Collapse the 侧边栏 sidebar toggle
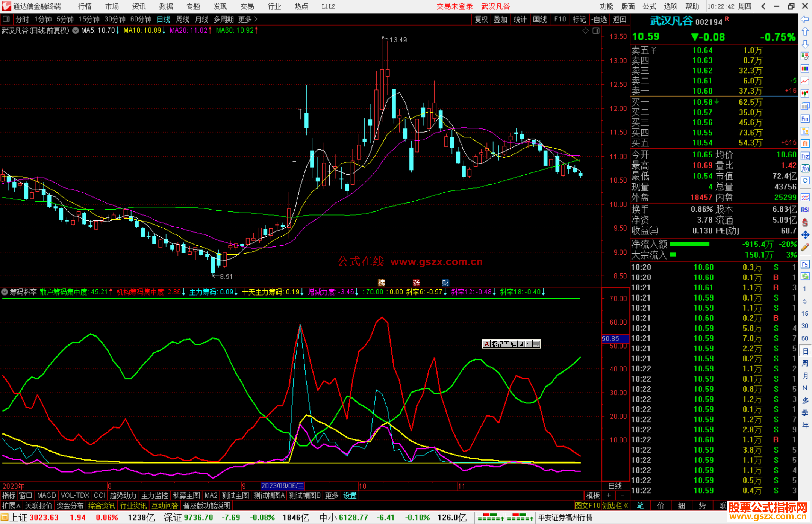The height and width of the screenshot is (524, 812). click(615, 506)
